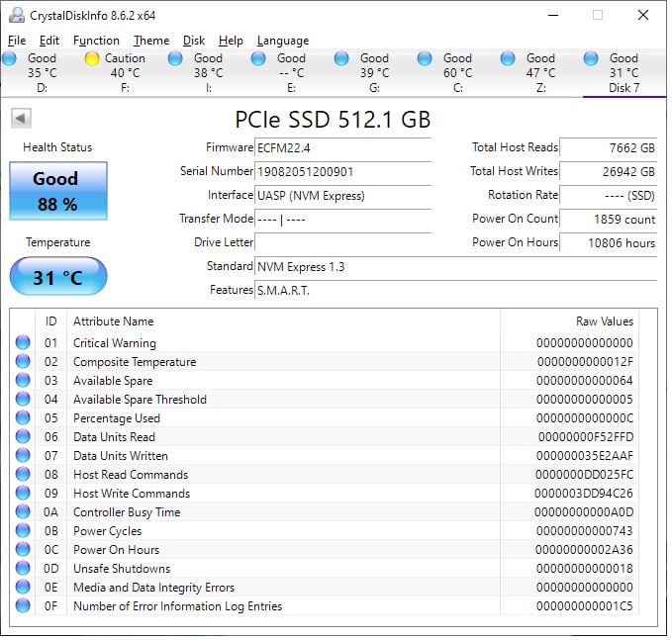Click the CrystalDiskInfo title bar app icon
The height and width of the screenshot is (640, 672).
pos(17,16)
